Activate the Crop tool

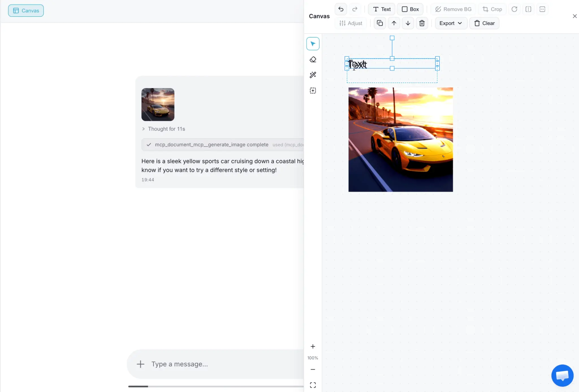click(492, 9)
